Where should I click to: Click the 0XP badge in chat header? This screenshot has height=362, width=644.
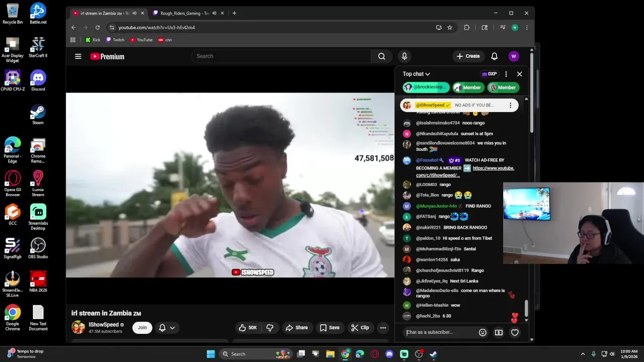pyautogui.click(x=490, y=74)
